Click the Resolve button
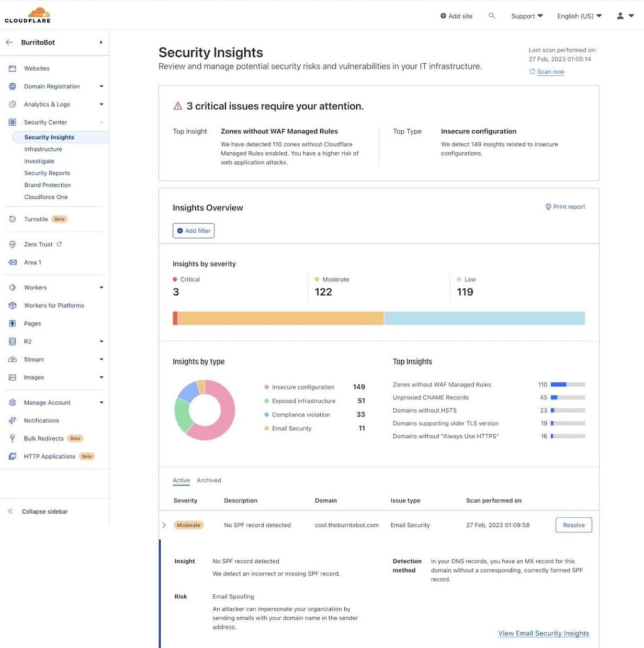The image size is (644, 648). pos(573,525)
